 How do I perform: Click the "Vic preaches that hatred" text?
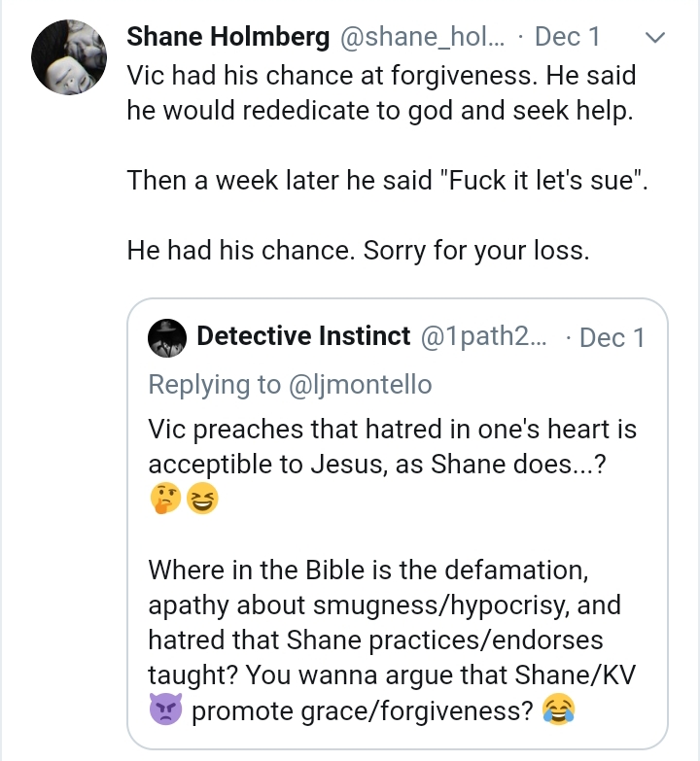coord(392,446)
